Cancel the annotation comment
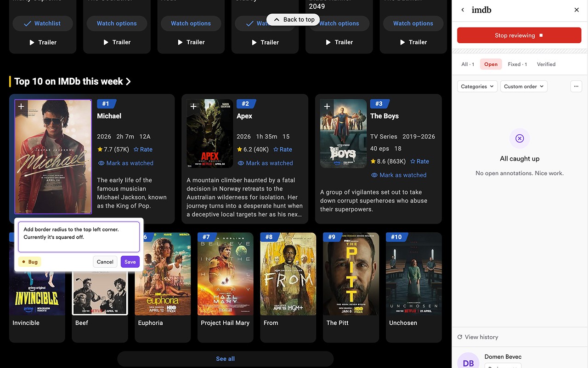 coord(105,262)
